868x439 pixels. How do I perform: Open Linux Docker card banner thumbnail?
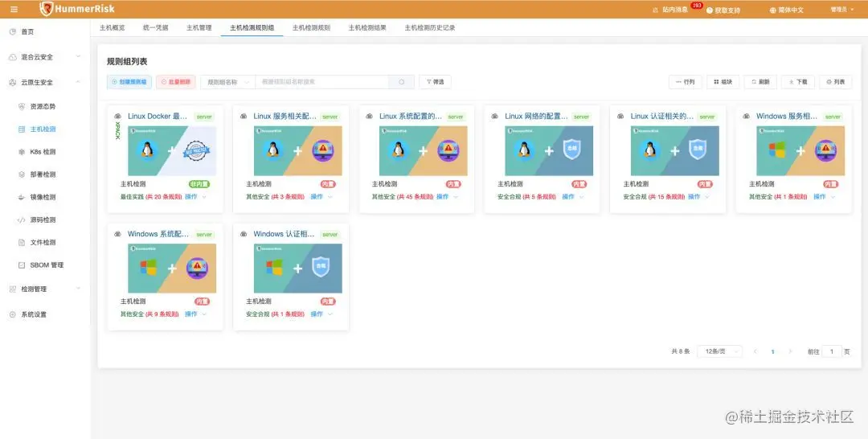coord(172,150)
